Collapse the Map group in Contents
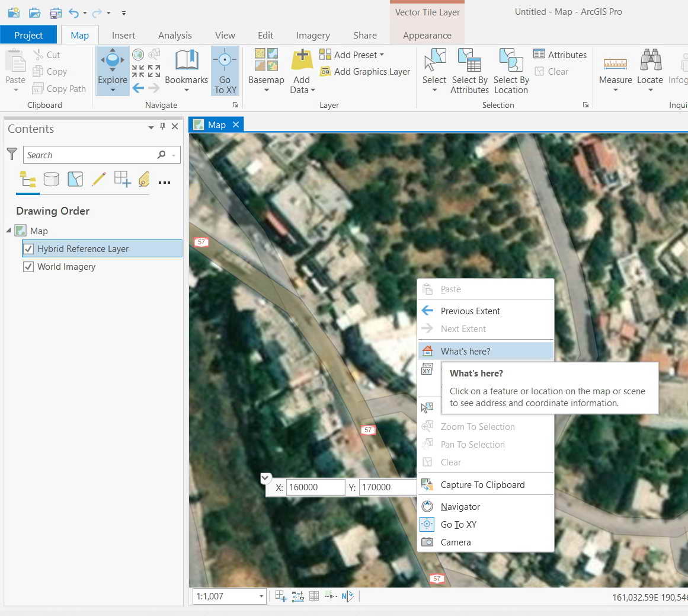The image size is (688, 616). tap(7, 231)
